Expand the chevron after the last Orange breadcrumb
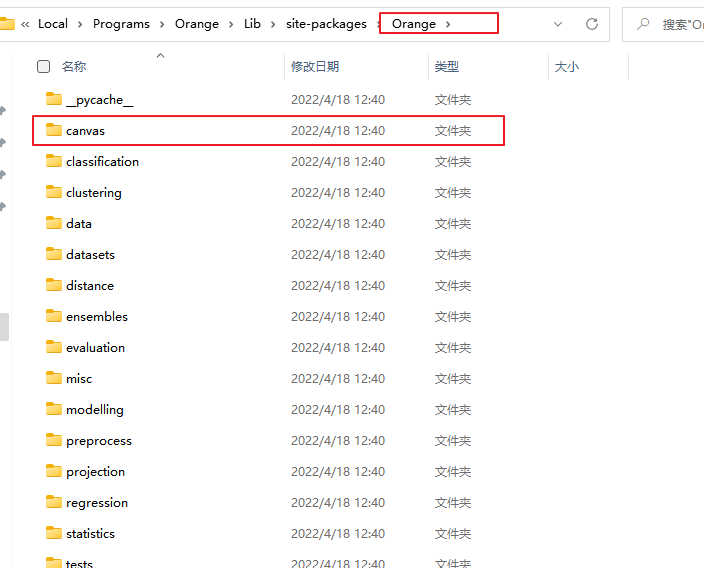 (x=448, y=24)
